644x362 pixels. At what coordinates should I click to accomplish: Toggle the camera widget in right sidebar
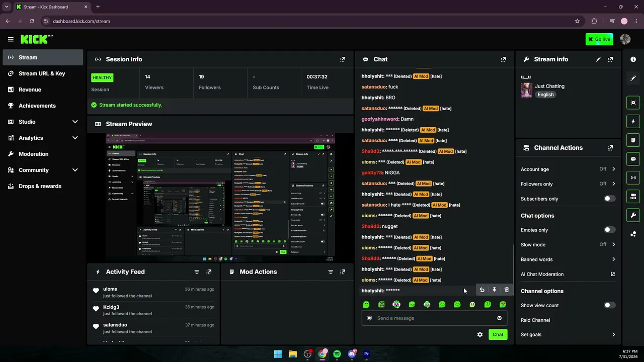tap(633, 196)
